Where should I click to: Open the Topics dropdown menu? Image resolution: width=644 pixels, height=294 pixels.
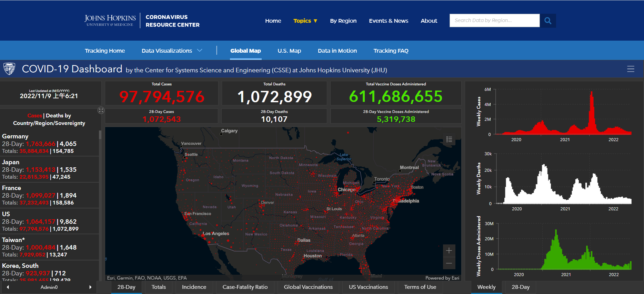(305, 21)
